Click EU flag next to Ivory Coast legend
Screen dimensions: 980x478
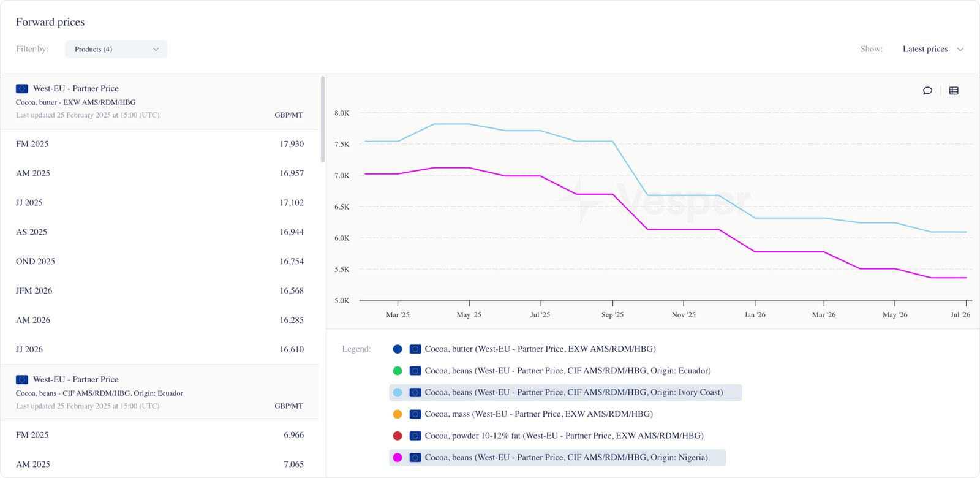(415, 393)
